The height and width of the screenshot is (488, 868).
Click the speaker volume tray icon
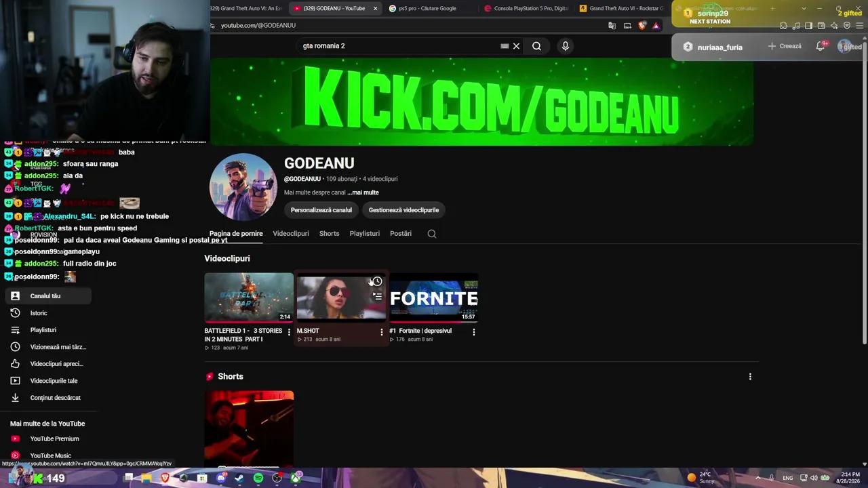click(x=814, y=478)
